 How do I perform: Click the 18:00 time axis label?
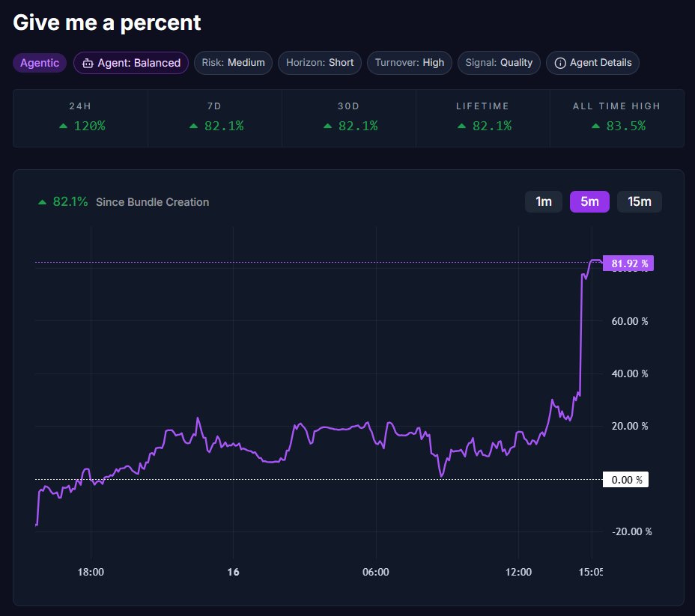91,572
